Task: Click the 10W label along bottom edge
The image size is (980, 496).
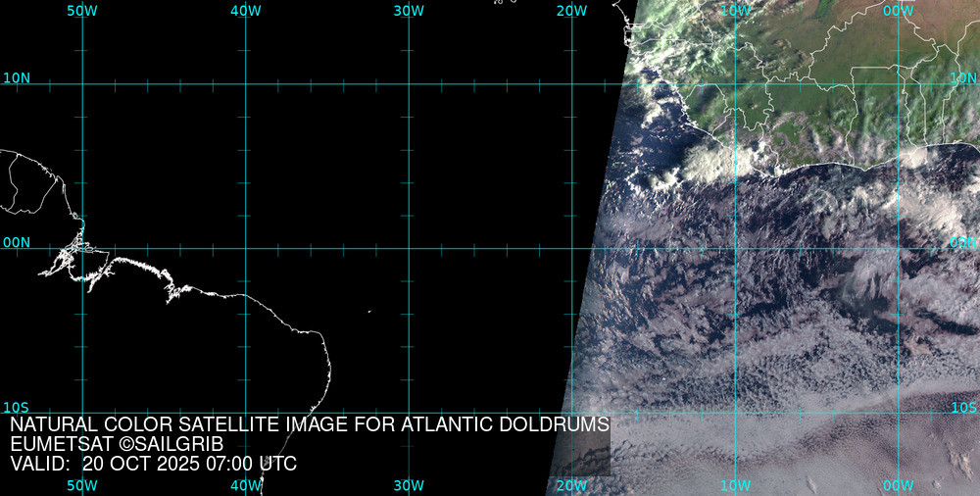Action: coord(735,485)
